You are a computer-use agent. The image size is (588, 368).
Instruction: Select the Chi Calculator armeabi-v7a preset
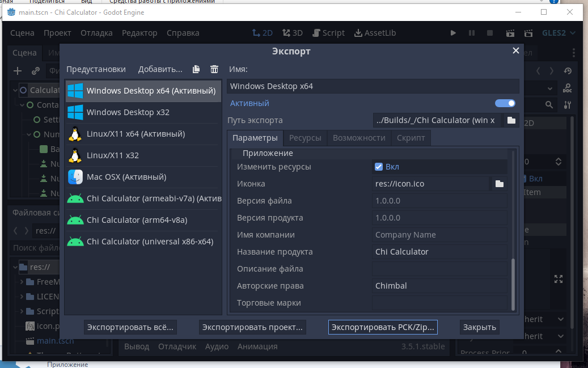[x=143, y=198]
